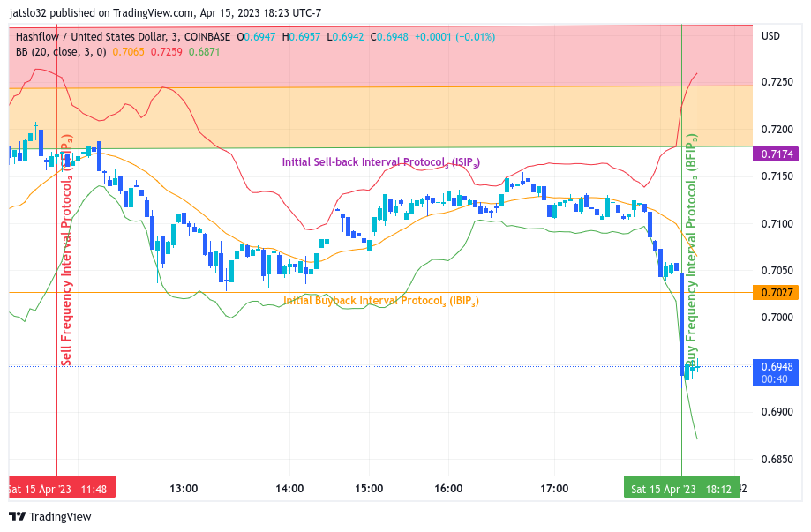This screenshot has width=811, height=532.
Task: Click the 0.6850 price axis label
Action: (x=777, y=459)
